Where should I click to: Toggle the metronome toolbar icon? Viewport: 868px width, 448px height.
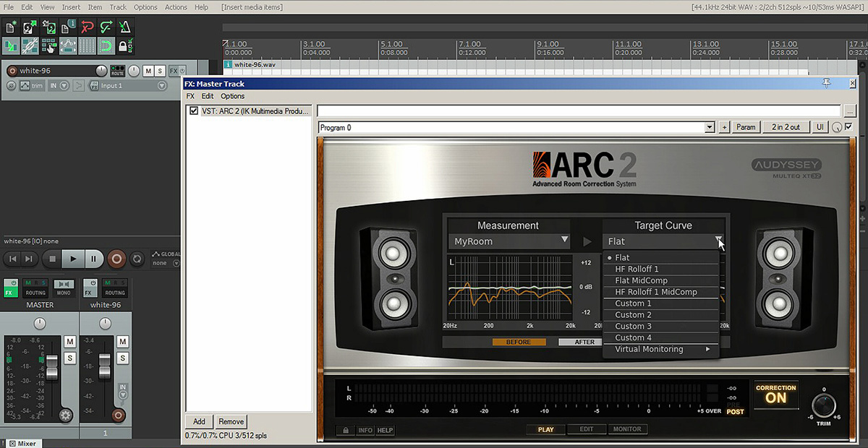(125, 27)
